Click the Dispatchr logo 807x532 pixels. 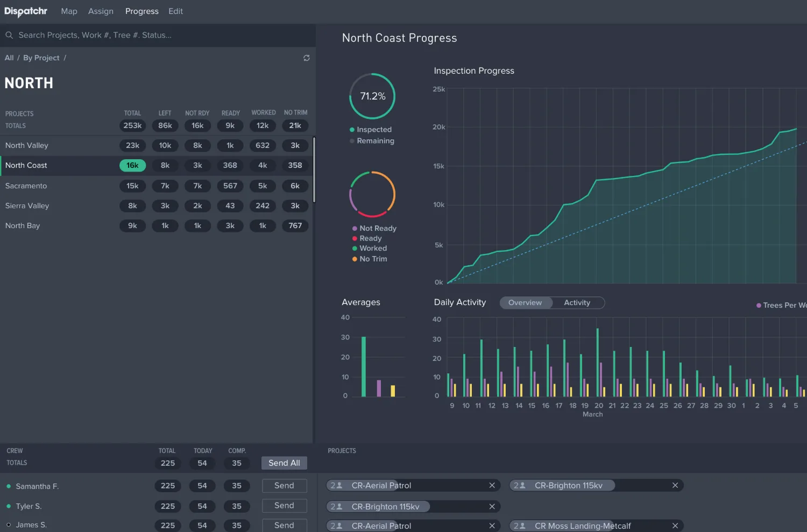pyautogui.click(x=26, y=11)
